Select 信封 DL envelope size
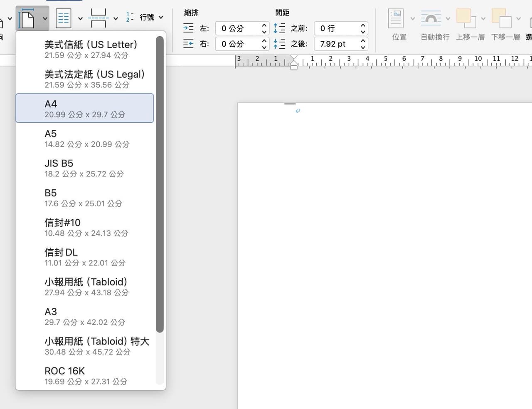Screen dimensions: 532x409 click(85, 257)
